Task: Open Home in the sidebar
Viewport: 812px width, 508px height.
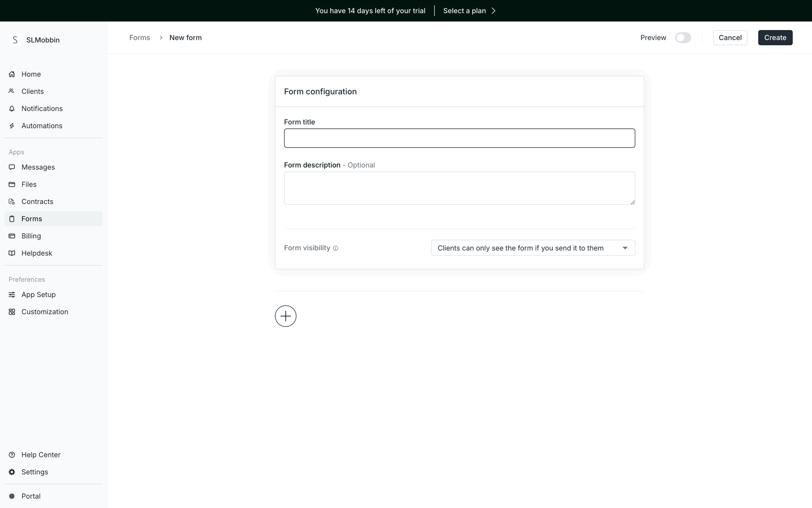Action: [53, 74]
